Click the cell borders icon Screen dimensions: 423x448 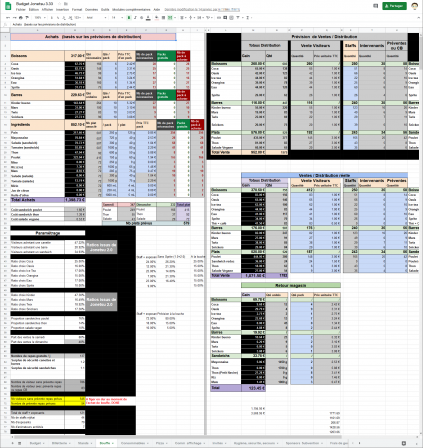click(x=163, y=18)
